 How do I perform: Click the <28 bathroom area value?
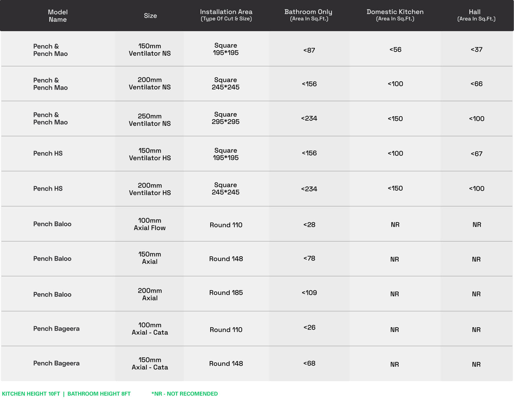click(309, 225)
